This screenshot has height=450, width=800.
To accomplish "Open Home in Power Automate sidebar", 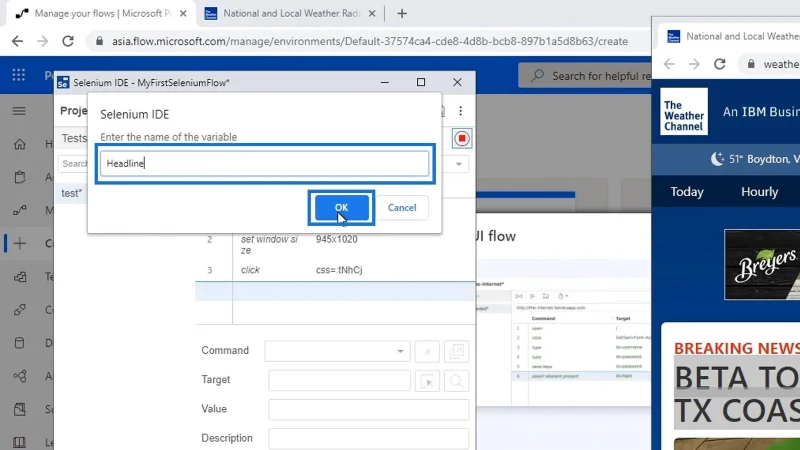I will tap(19, 144).
